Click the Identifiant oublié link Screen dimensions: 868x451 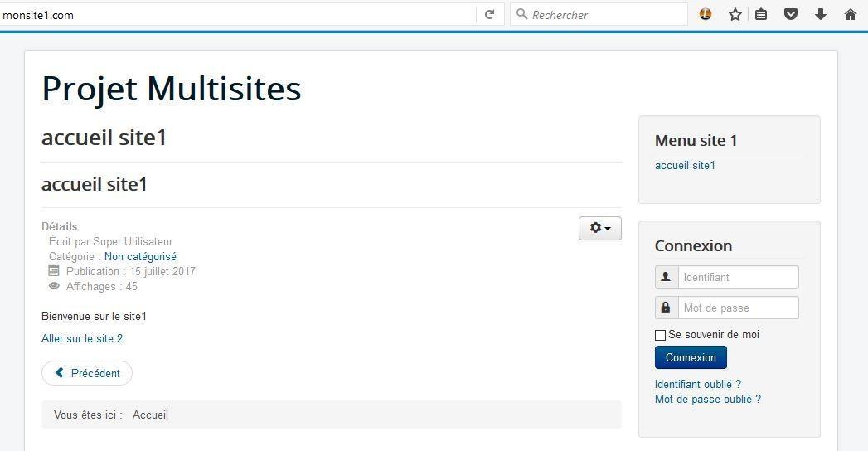click(697, 384)
